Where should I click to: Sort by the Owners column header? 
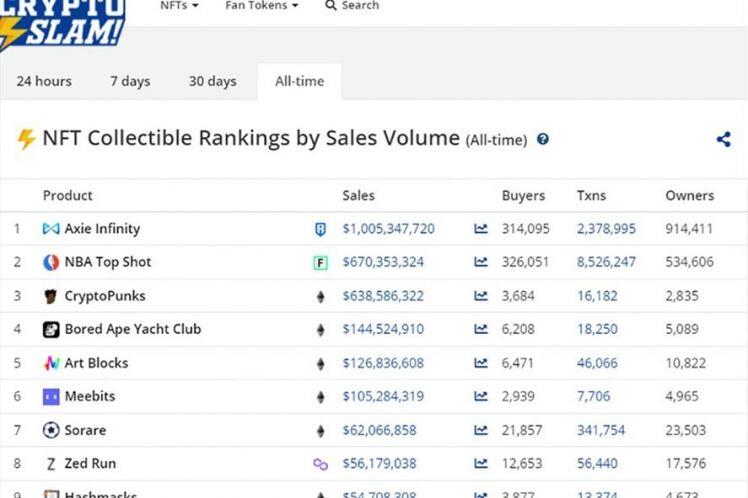pos(690,196)
